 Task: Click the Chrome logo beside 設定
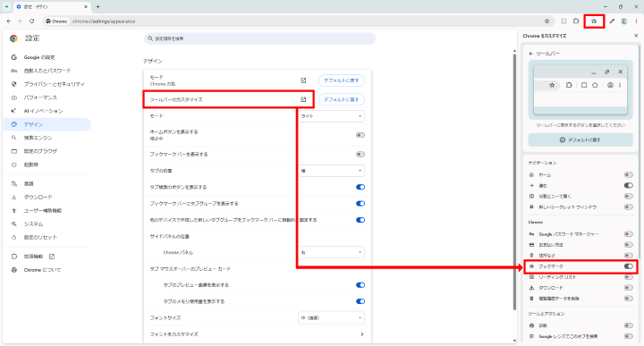coord(13,38)
